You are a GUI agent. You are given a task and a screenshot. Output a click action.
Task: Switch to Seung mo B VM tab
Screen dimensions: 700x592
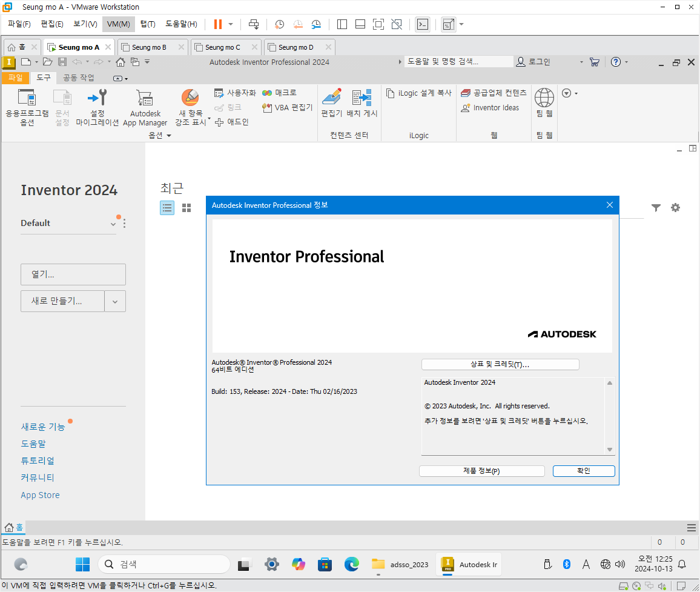pyautogui.click(x=149, y=47)
